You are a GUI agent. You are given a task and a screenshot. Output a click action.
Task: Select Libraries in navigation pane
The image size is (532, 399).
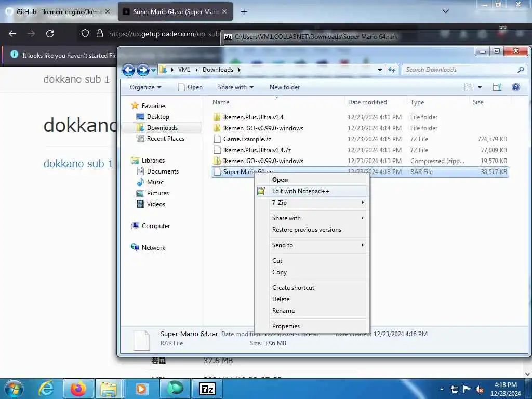pos(153,161)
